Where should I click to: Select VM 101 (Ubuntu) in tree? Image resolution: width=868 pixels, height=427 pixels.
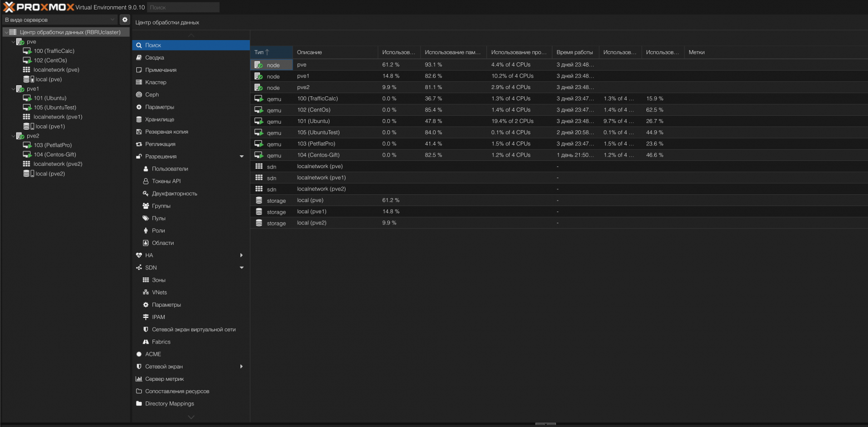click(x=50, y=98)
